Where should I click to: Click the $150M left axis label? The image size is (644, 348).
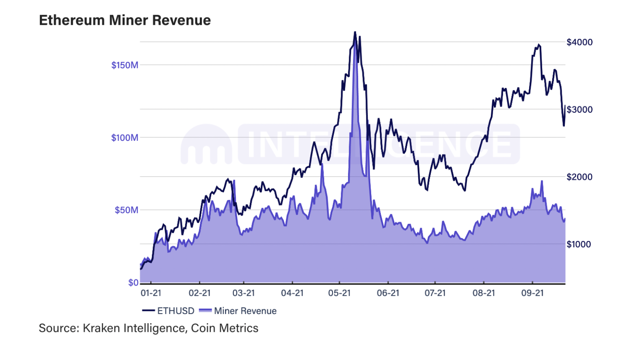tap(125, 65)
